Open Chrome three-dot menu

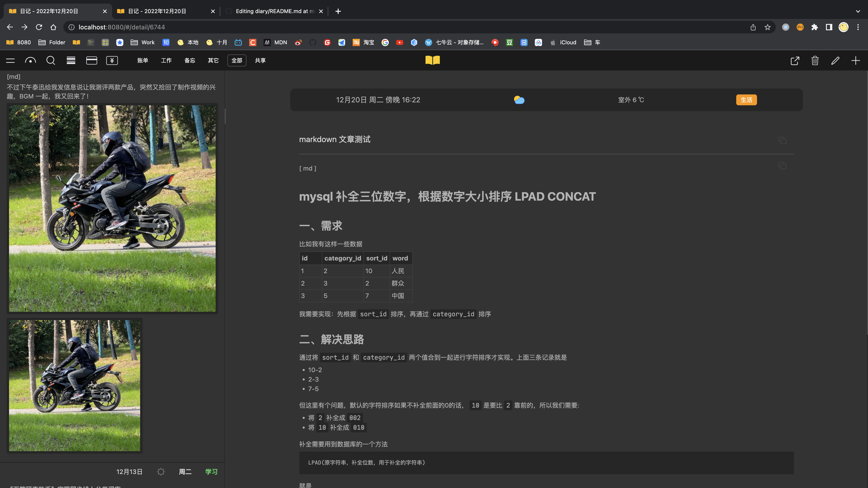[x=858, y=27]
